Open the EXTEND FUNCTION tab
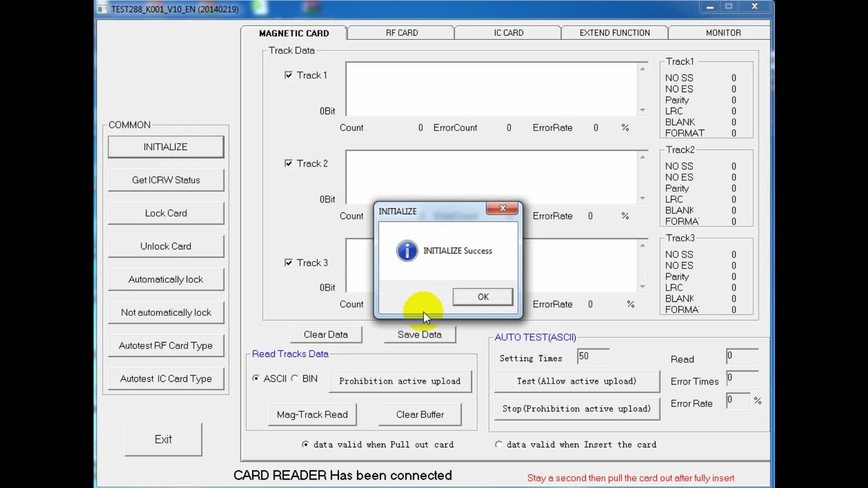This screenshot has height=488, width=868. (614, 33)
